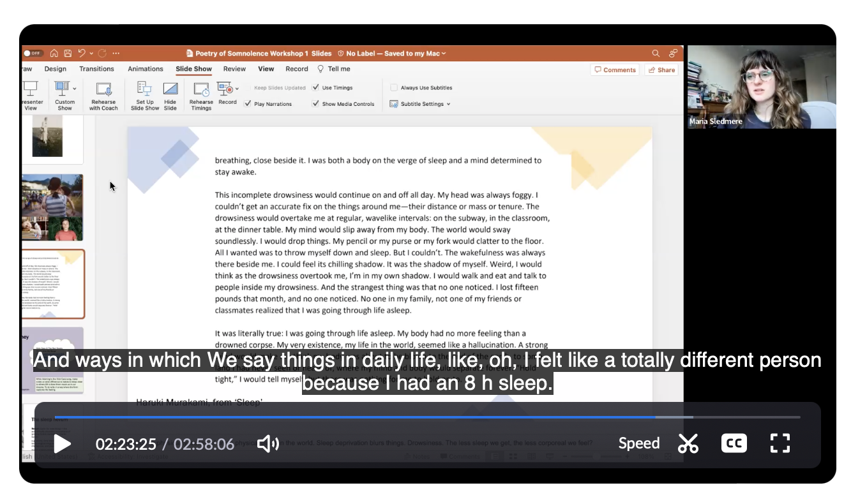Open the Animations ribbon tab

pyautogui.click(x=146, y=69)
